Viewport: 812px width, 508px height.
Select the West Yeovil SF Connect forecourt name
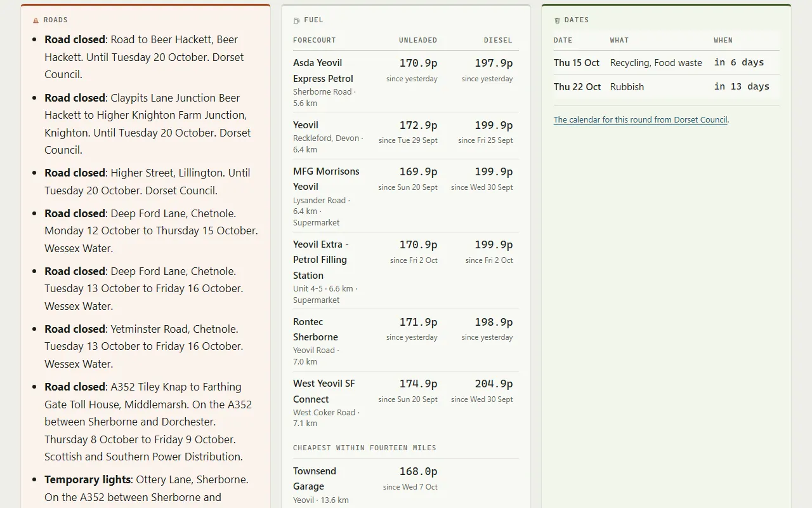click(x=324, y=391)
